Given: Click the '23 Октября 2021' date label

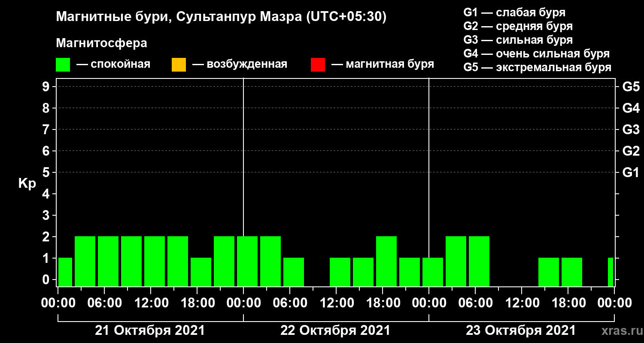Looking at the screenshot, I should tap(521, 331).
